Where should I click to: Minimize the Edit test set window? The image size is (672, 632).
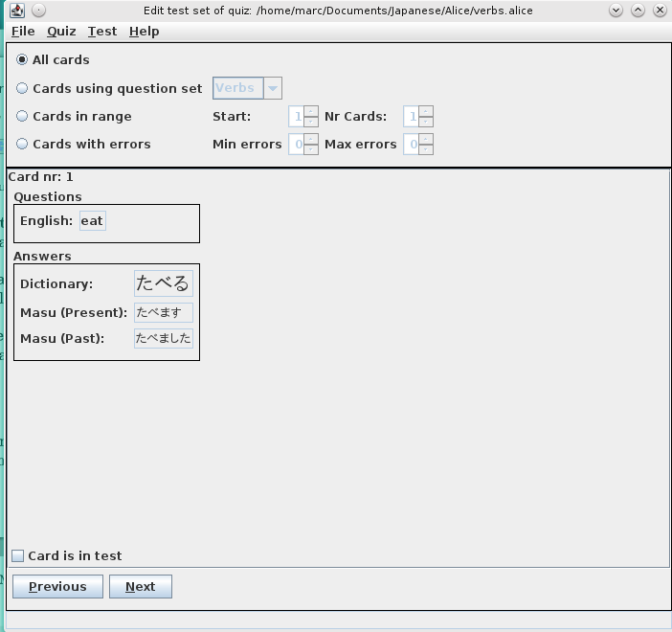click(616, 10)
